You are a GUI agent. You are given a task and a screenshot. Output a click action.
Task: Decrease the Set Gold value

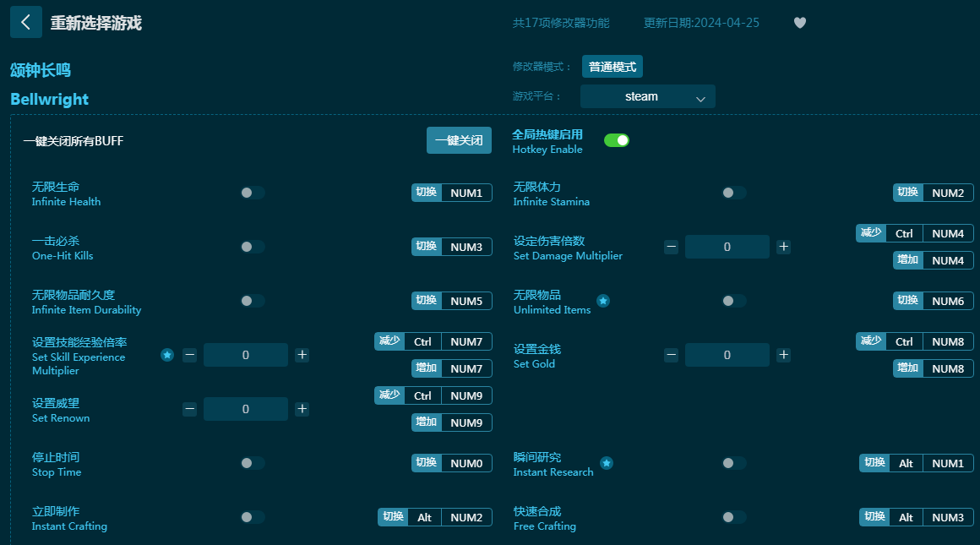[x=672, y=355]
